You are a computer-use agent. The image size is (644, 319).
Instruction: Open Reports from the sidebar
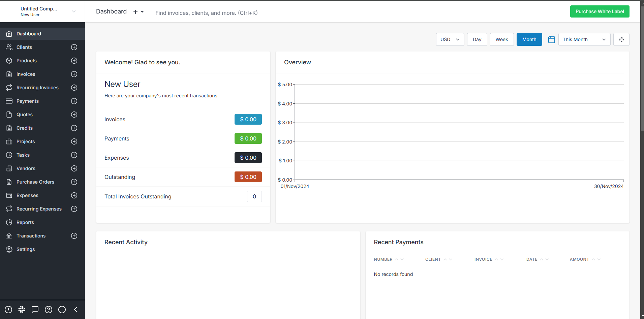point(25,222)
